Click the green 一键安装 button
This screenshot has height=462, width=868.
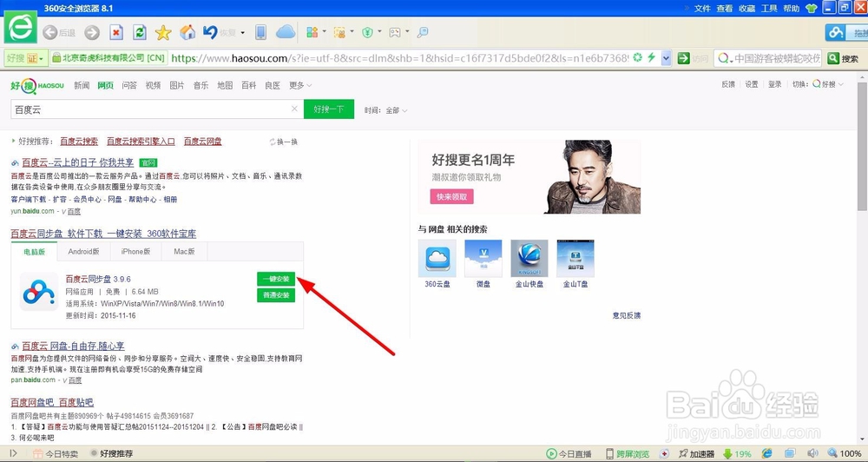(x=276, y=279)
